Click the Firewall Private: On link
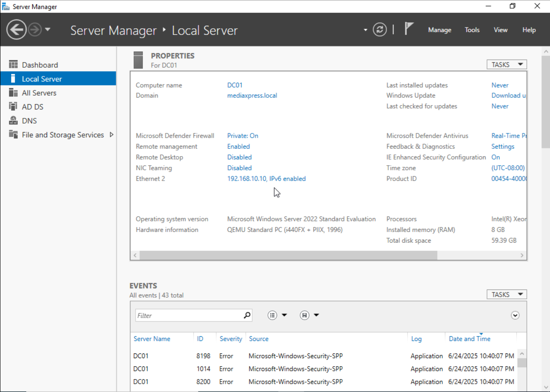Screen dimensions: 550x392 (x=243, y=136)
